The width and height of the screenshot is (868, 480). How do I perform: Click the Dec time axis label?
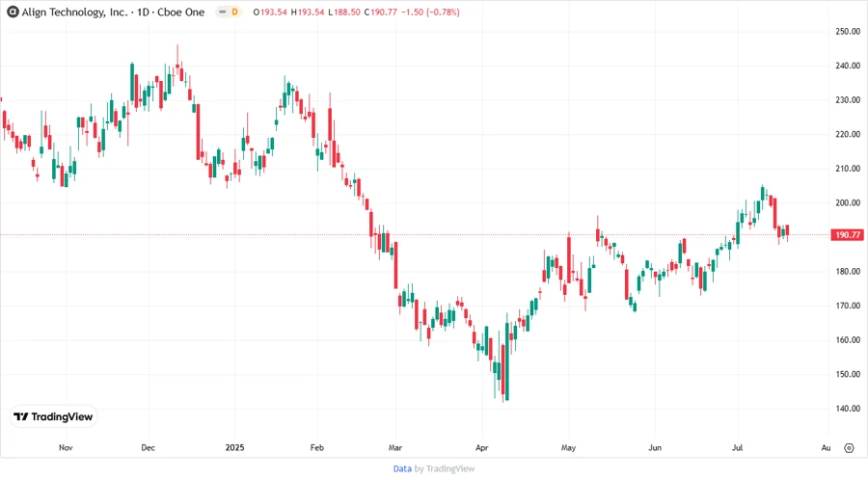(x=149, y=447)
